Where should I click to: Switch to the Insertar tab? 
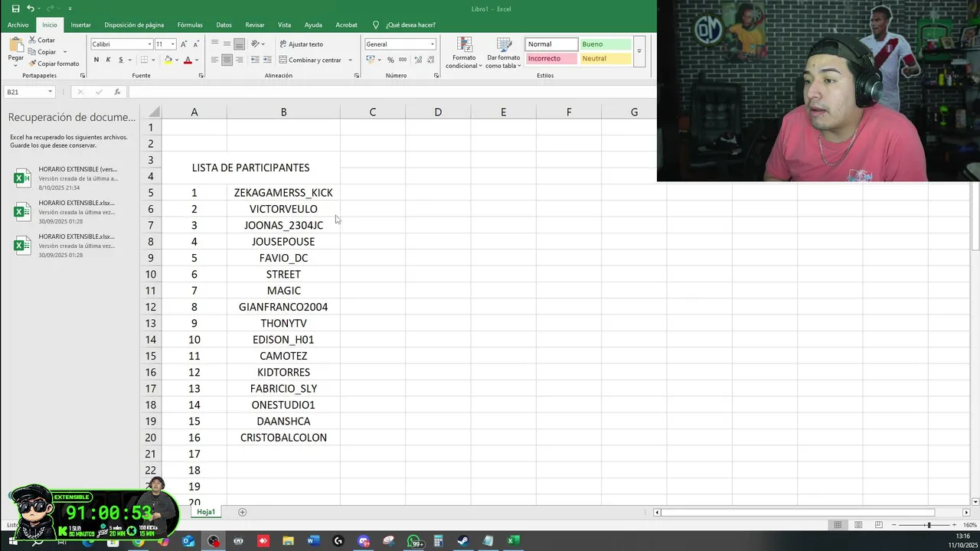coord(80,24)
